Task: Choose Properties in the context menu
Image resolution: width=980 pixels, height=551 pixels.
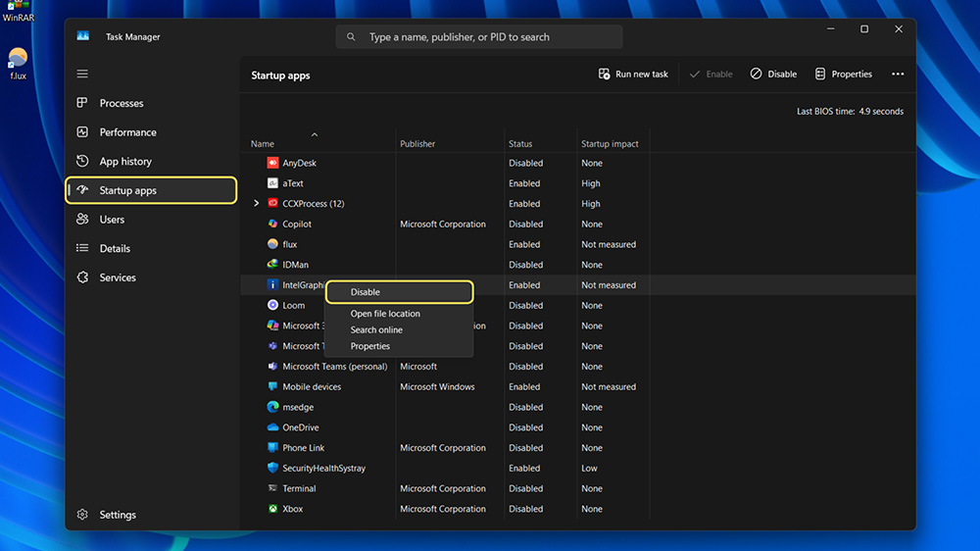Action: click(x=400, y=346)
